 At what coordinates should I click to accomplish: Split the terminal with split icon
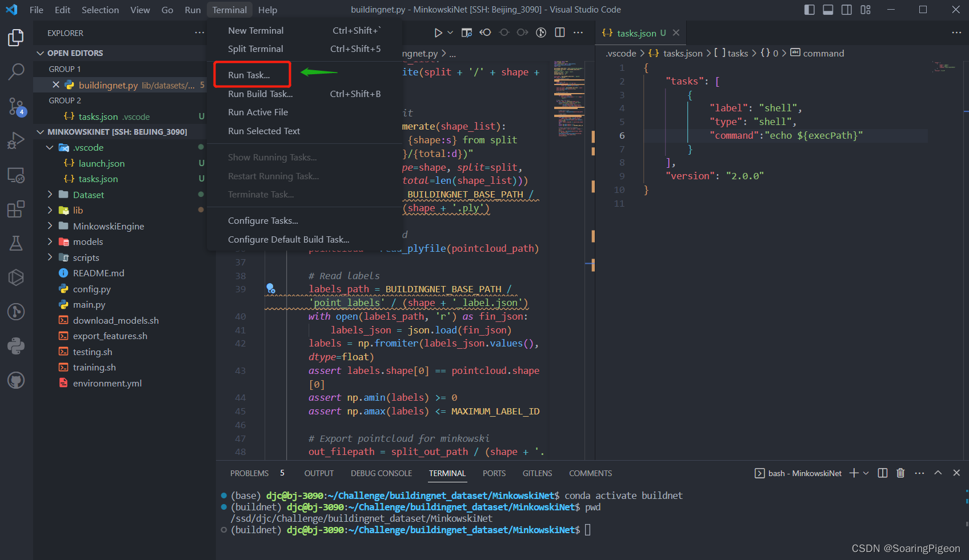[x=883, y=473]
